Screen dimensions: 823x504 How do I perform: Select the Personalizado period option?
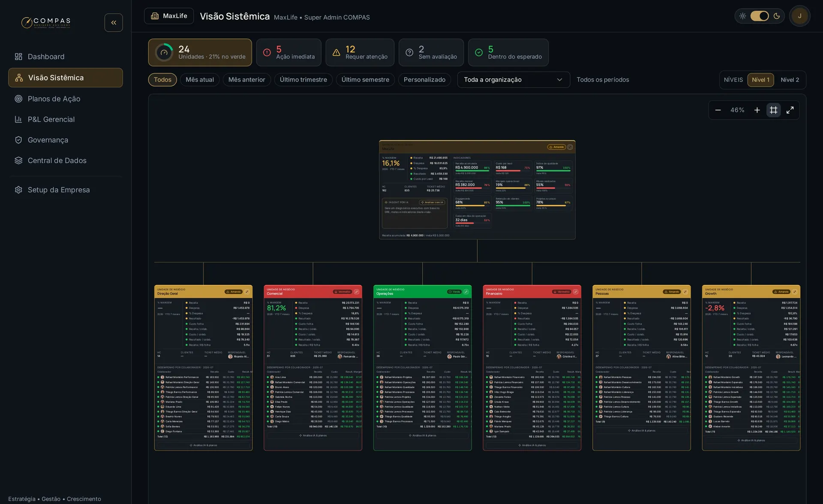point(424,80)
